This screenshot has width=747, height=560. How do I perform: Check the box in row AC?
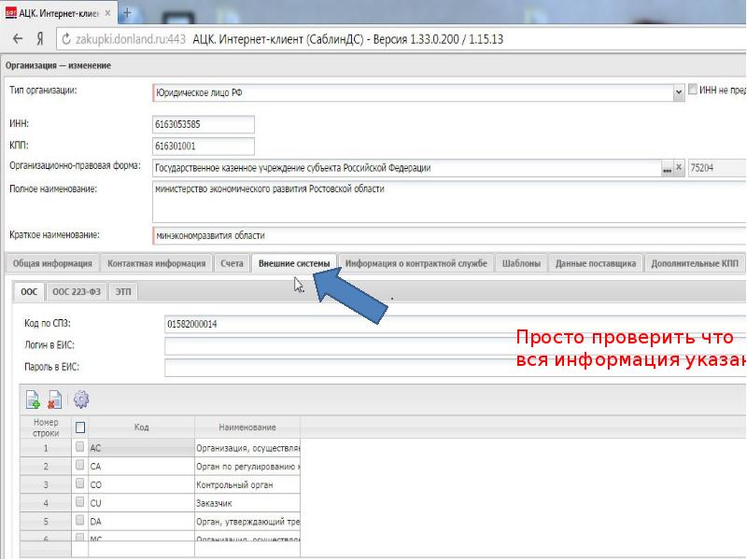(x=80, y=447)
